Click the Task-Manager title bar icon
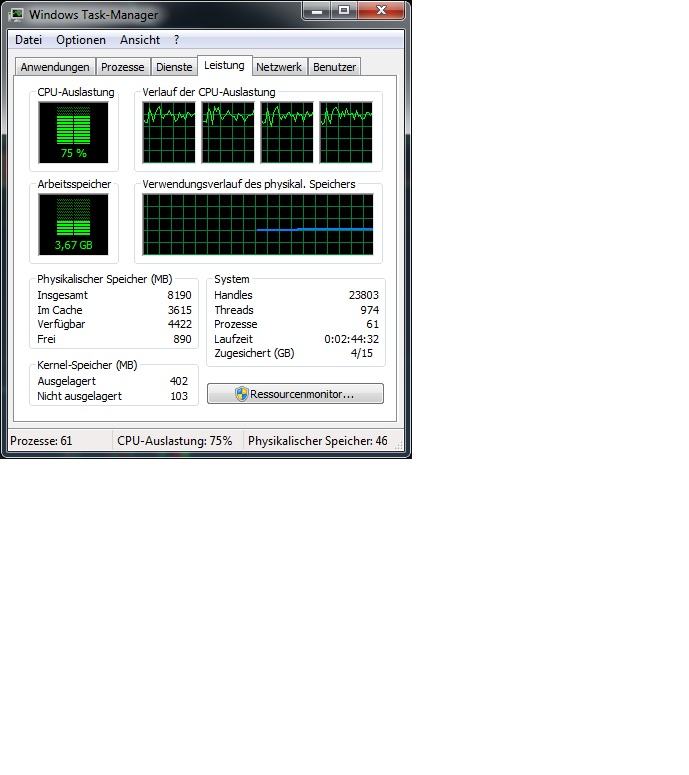The height and width of the screenshot is (775, 689). 16,14
